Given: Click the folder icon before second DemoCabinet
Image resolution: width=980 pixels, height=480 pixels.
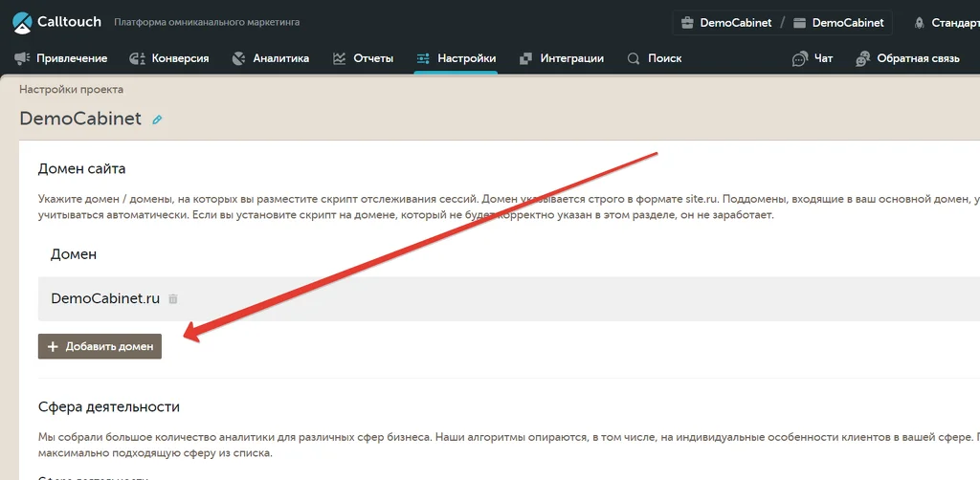Looking at the screenshot, I should click(x=799, y=23).
